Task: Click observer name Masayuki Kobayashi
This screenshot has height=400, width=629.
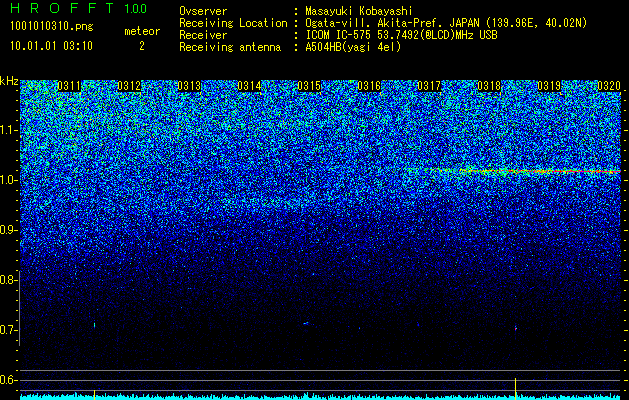Action: (359, 11)
